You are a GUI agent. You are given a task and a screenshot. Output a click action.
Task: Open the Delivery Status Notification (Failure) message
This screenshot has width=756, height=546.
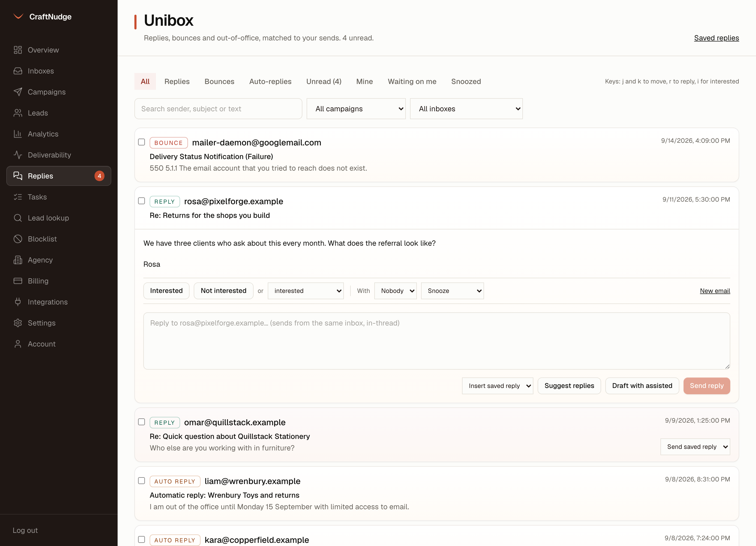pos(211,156)
